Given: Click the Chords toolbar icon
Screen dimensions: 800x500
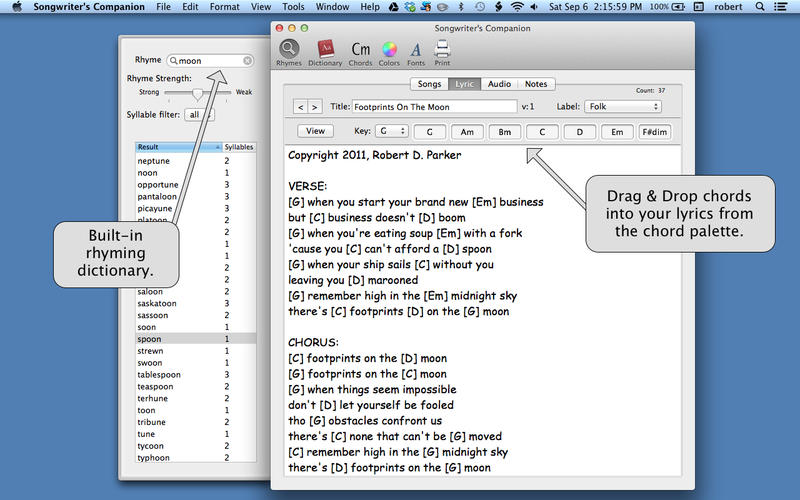Looking at the screenshot, I should (x=360, y=53).
